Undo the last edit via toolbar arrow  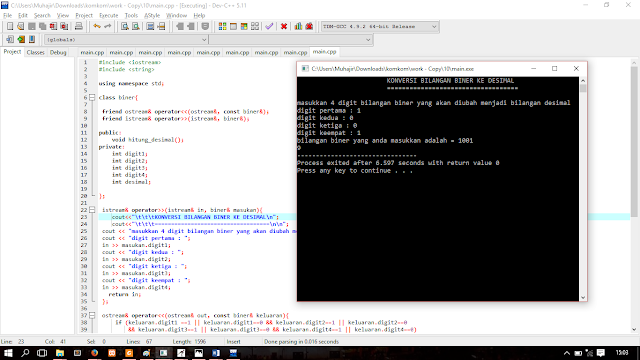coord(97,27)
